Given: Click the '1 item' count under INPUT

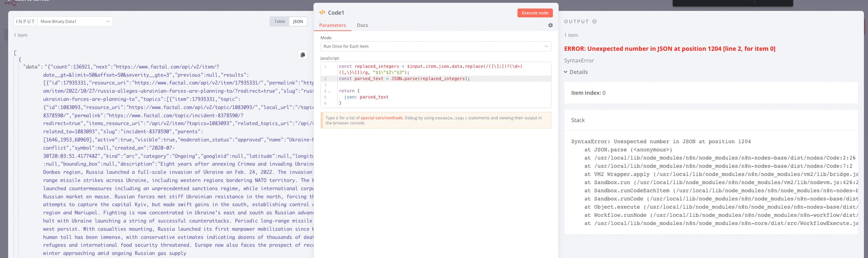Looking at the screenshot, I should 20,35.
